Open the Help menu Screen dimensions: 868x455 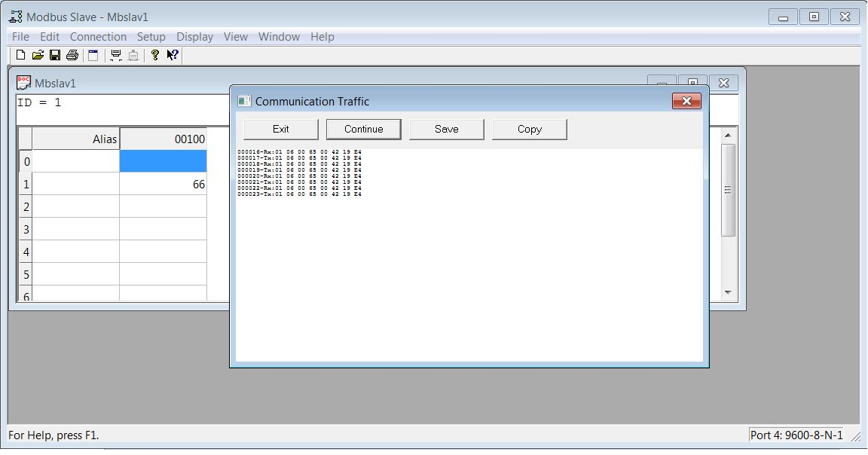[322, 36]
